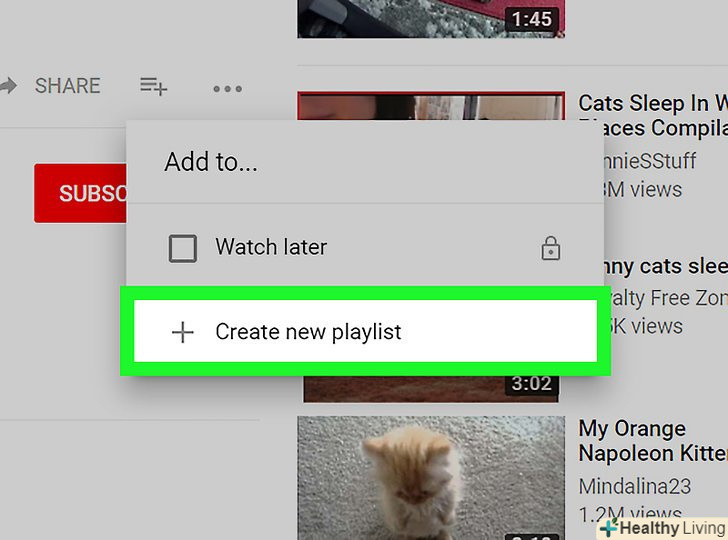Click the Watch later private lock icon

pos(551,248)
